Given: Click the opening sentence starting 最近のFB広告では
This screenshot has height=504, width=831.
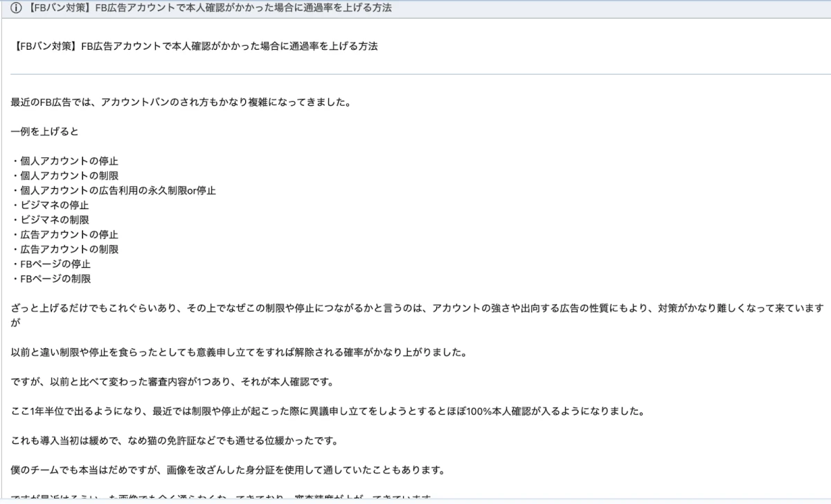Looking at the screenshot, I should pyautogui.click(x=180, y=102).
